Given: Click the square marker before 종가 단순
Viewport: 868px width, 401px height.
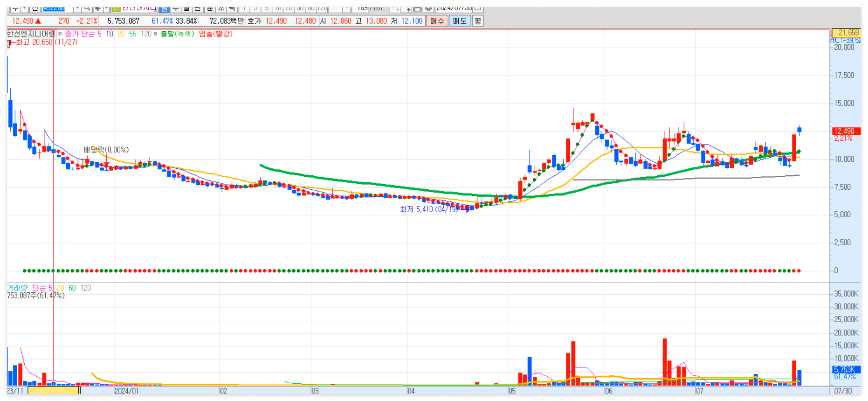Looking at the screenshot, I should coord(60,34).
